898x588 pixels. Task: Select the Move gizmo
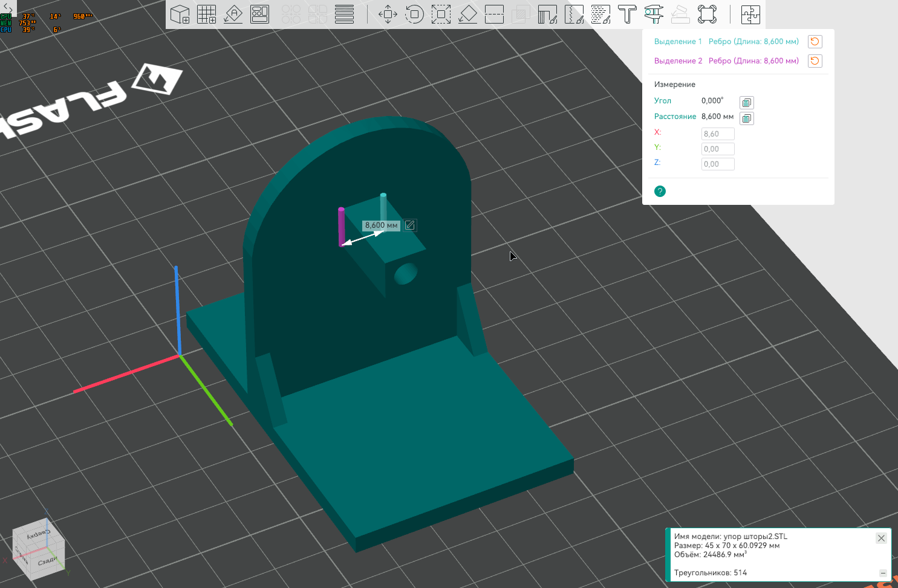click(388, 15)
